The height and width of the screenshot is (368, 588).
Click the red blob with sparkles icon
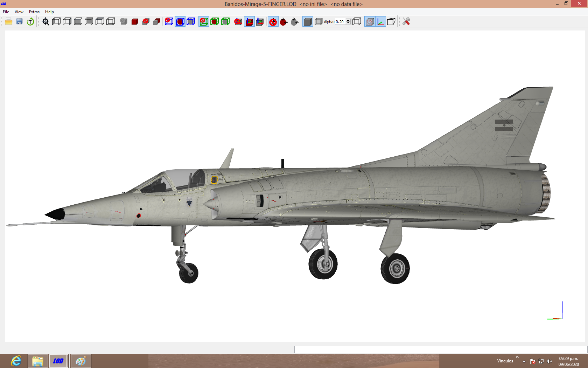[x=284, y=22]
